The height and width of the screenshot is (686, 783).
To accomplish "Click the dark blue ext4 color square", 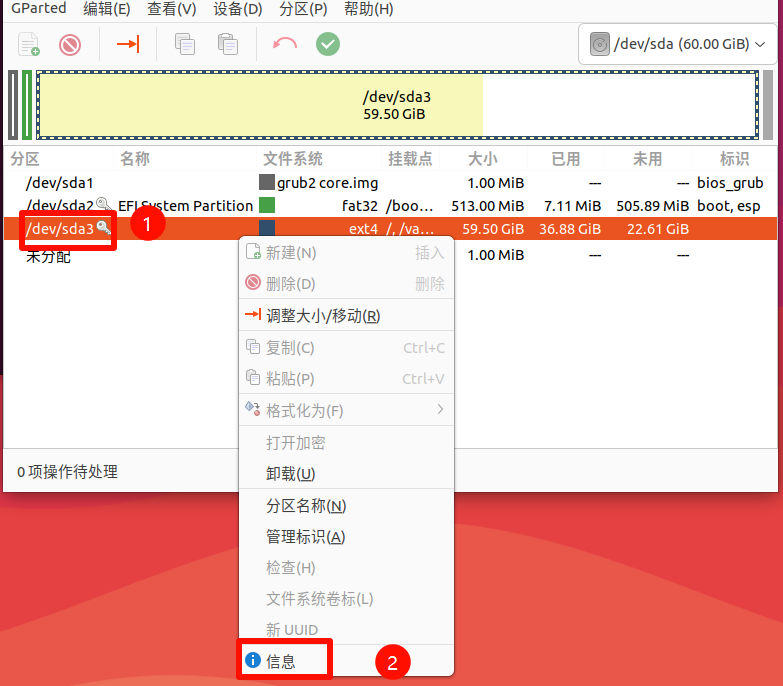I will (267, 228).
